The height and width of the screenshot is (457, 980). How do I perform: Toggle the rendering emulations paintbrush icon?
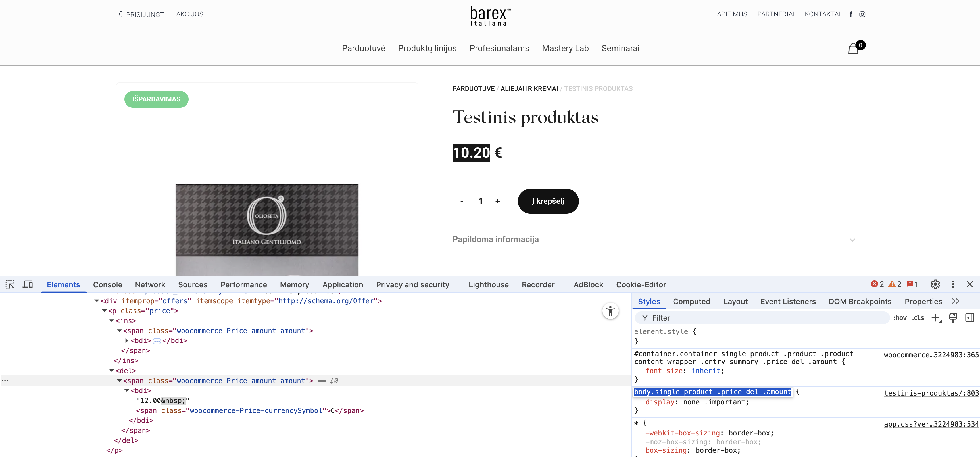coord(953,318)
